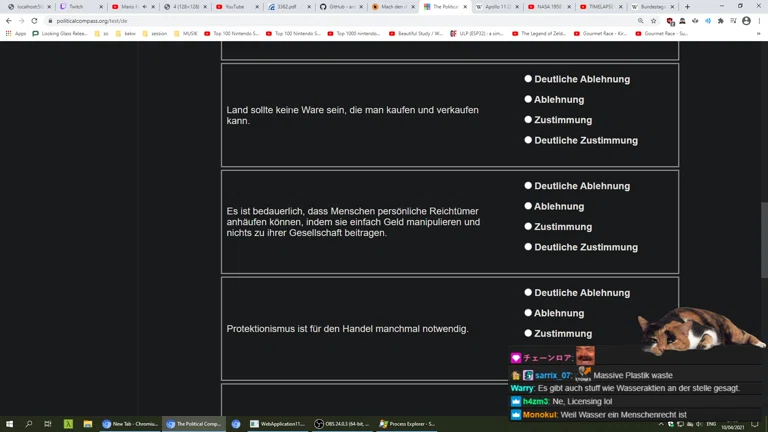768x432 pixels.
Task: Select Ablehnung for the Reichtümer question
Action: pos(528,206)
